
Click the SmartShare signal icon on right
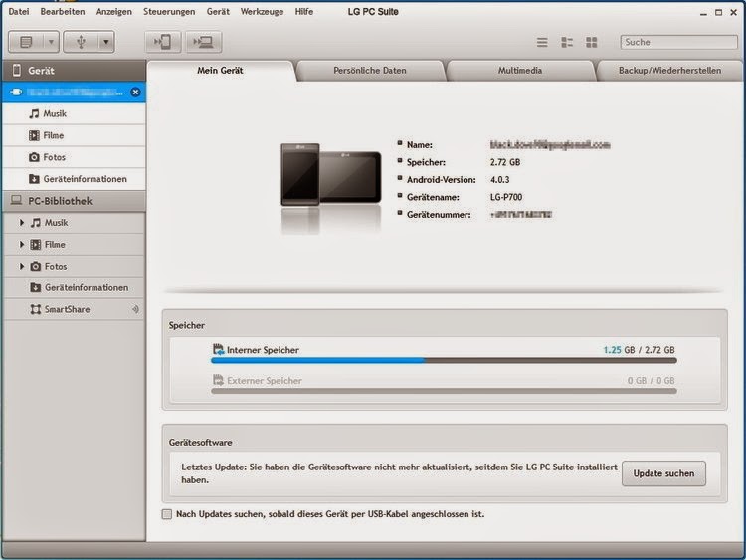135,309
